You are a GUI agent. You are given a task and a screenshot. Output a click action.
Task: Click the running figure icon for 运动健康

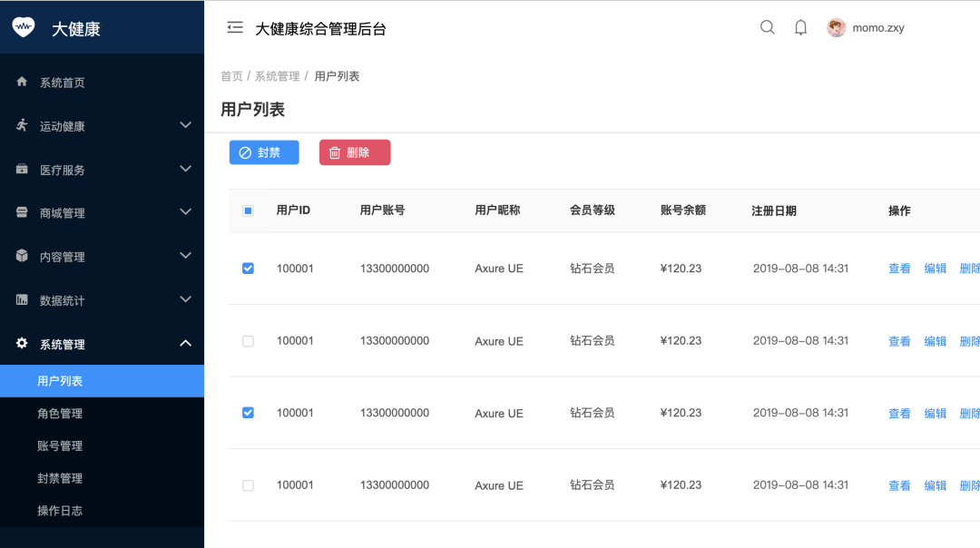[23, 125]
